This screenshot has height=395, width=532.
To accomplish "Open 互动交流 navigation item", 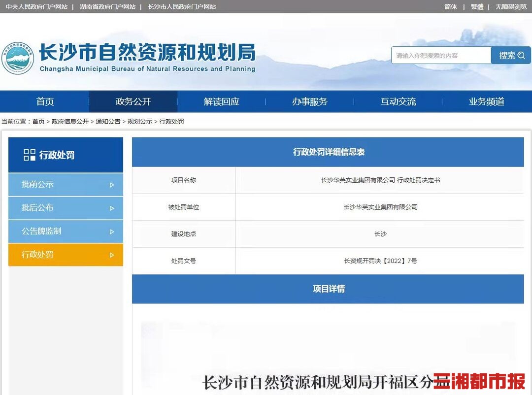I will pyautogui.click(x=398, y=102).
